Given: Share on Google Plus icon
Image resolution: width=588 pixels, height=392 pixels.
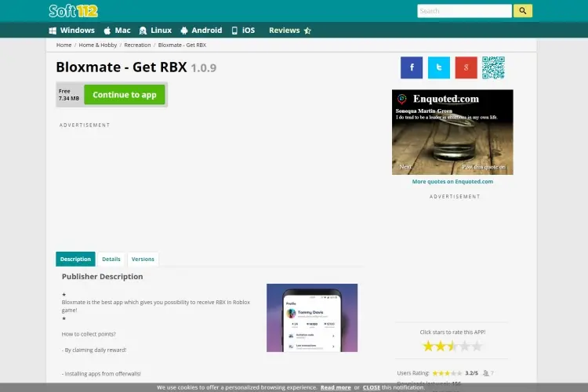Looking at the screenshot, I should tap(466, 67).
